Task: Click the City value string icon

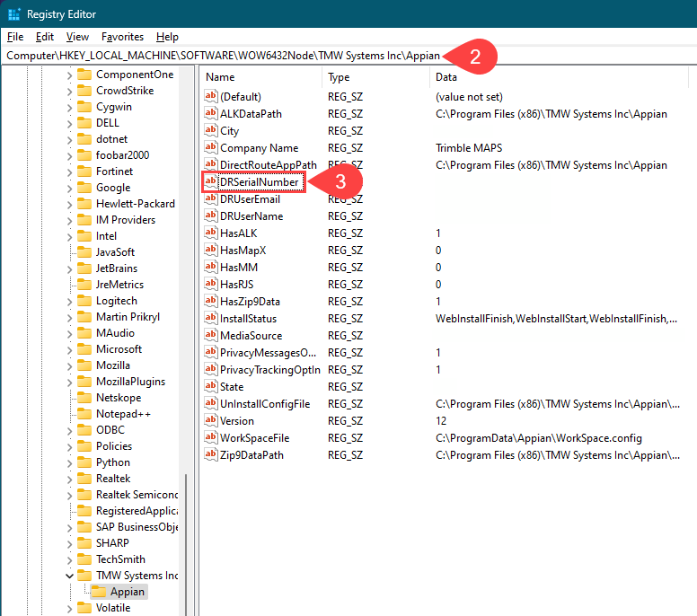Action: 211,130
